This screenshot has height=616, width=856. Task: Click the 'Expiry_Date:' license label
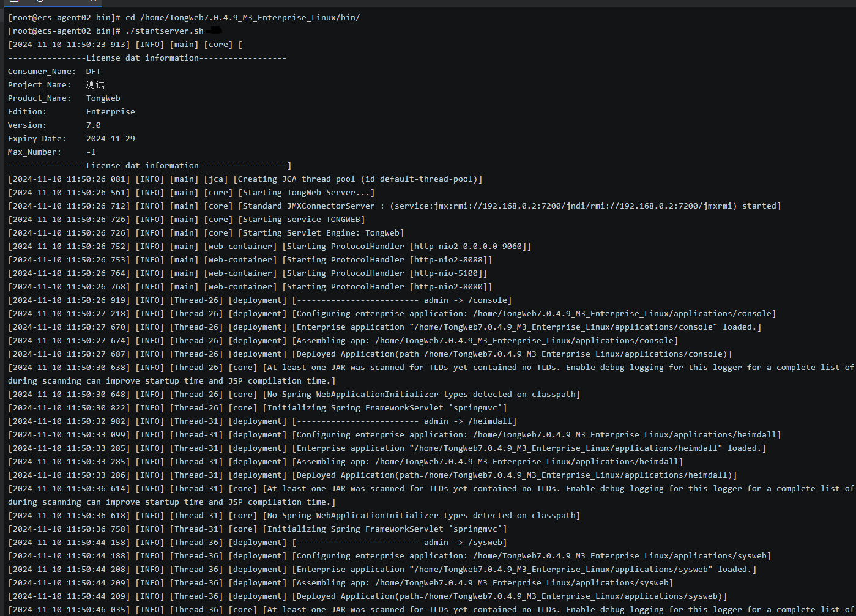pyautogui.click(x=37, y=138)
